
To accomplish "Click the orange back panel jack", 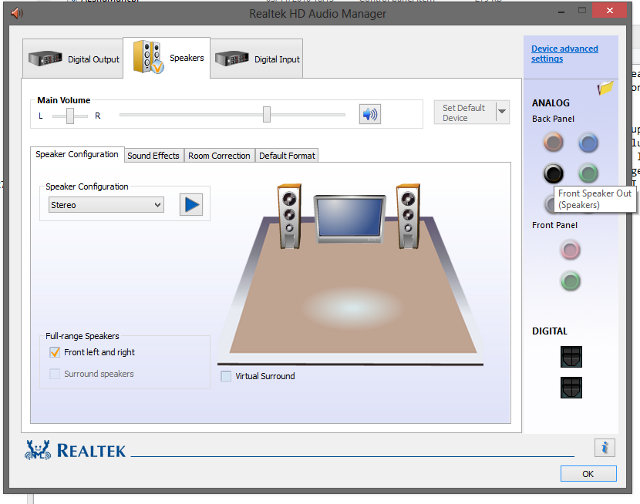I will 553,144.
